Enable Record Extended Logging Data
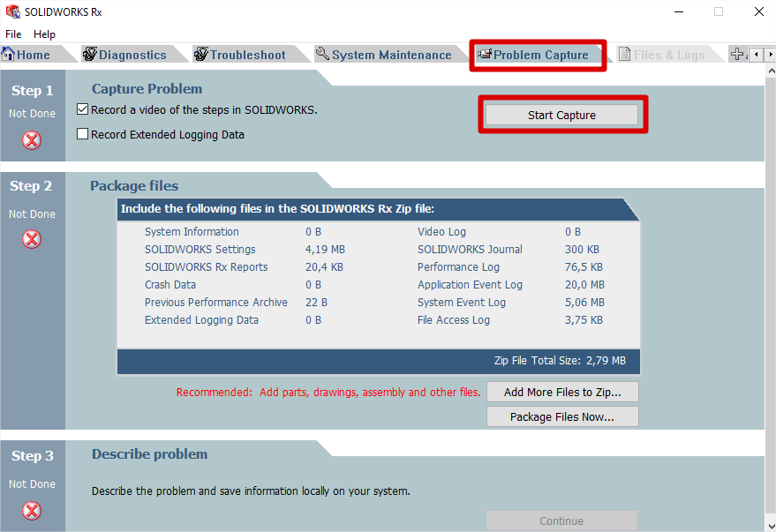 [83, 135]
